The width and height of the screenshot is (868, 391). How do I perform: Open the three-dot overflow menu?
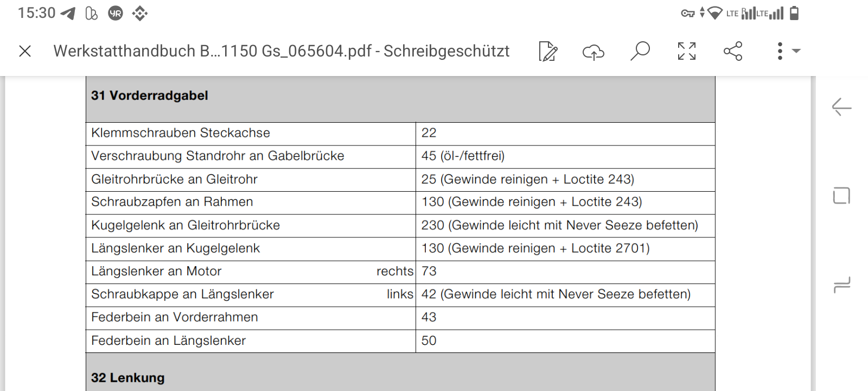click(780, 51)
